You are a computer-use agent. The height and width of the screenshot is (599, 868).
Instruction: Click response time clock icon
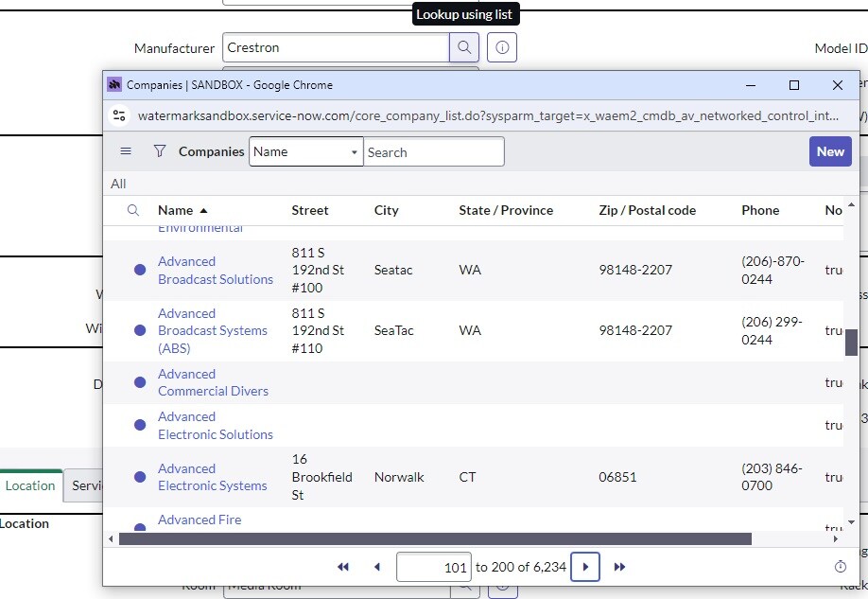pos(841,566)
